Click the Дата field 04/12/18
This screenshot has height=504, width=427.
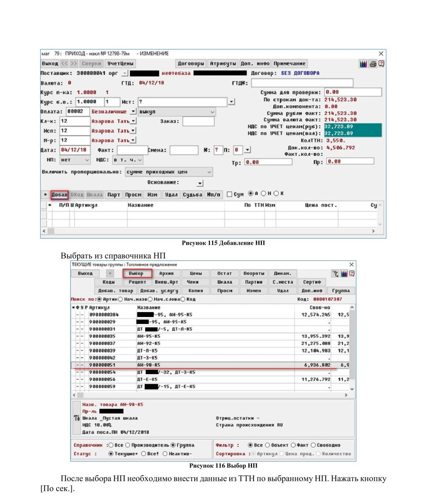click(x=74, y=150)
